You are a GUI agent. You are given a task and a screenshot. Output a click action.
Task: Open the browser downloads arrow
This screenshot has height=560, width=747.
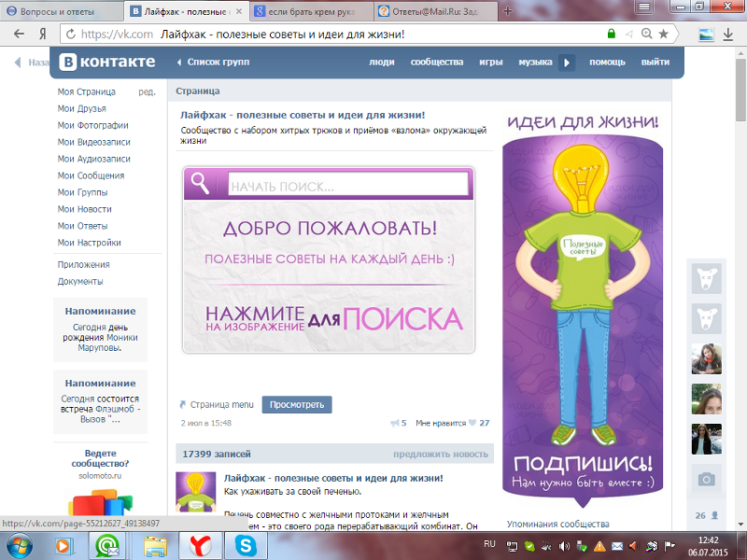[x=728, y=35]
